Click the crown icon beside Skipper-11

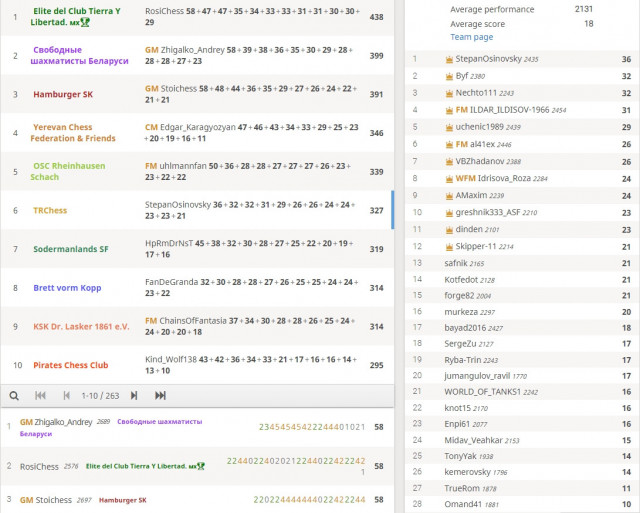449,247
